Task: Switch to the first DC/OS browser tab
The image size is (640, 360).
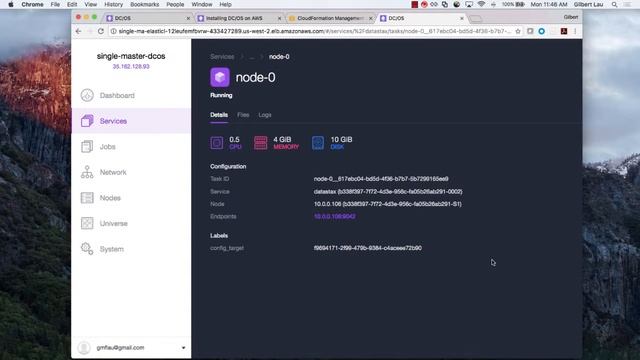Action: (x=148, y=18)
